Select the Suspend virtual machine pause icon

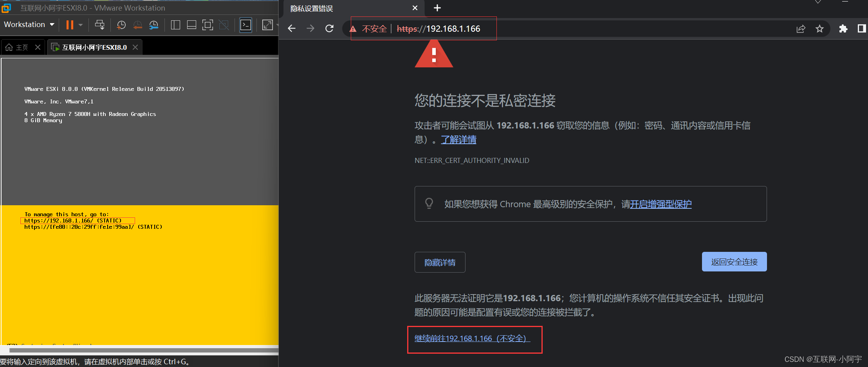click(70, 25)
